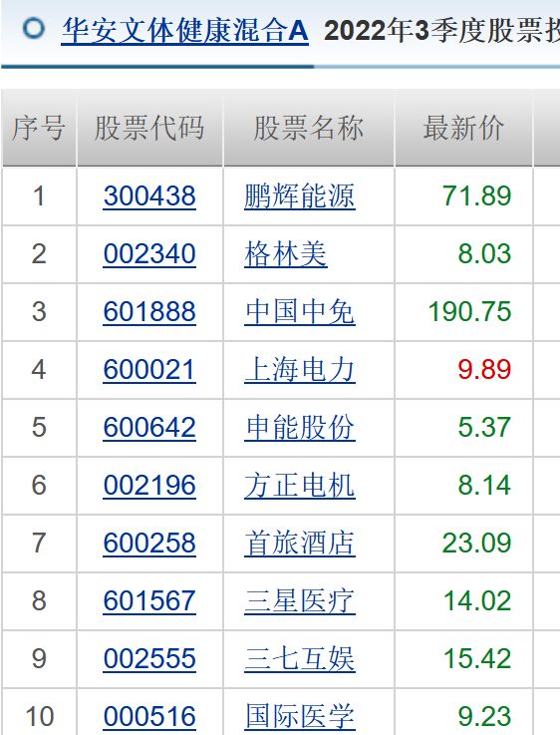Viewport: 560px width, 735px height.
Task: Open the 方正电机 stock name link
Action: click(300, 485)
